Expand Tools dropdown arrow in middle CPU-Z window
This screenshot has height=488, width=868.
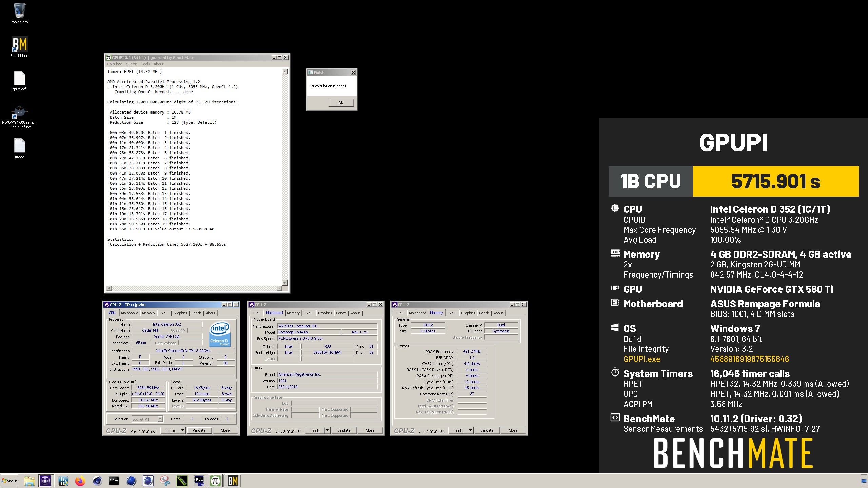327,430
